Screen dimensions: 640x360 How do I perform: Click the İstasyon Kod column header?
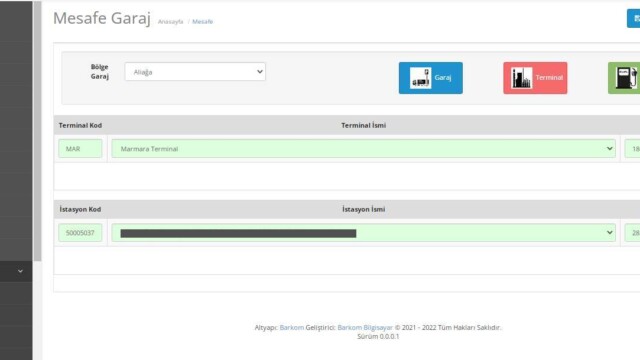(80, 209)
